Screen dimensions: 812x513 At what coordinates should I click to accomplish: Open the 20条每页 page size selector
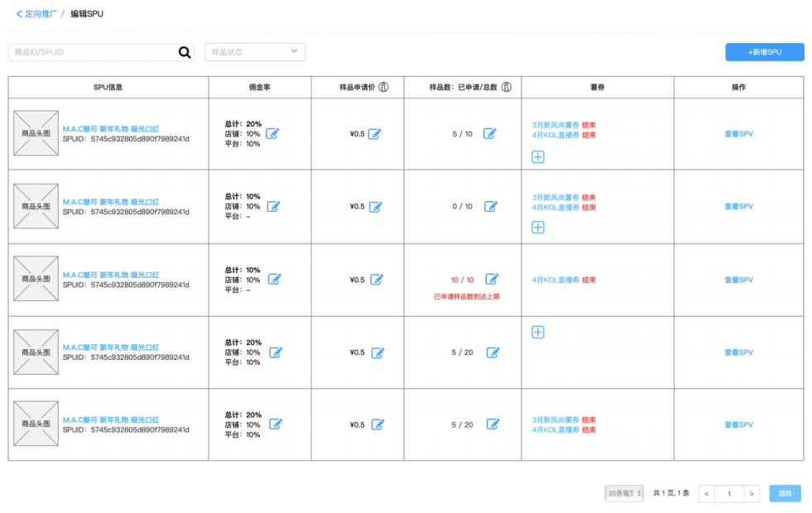(624, 493)
